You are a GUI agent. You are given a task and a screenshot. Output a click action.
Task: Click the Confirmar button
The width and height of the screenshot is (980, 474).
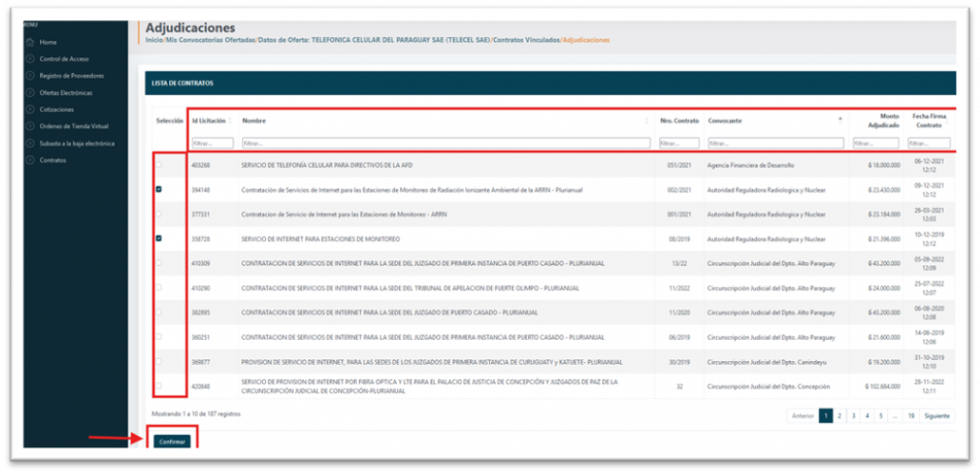coord(172,441)
